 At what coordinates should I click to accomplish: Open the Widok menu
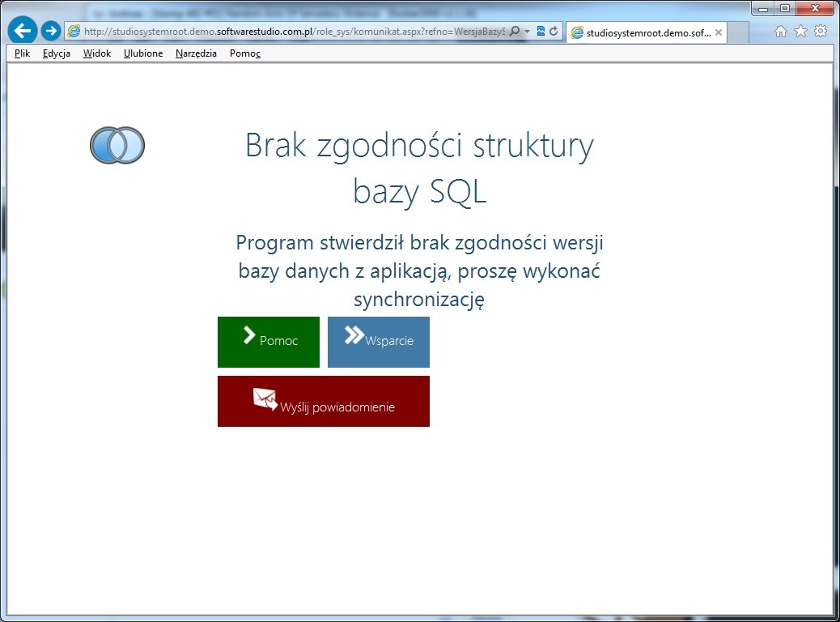pos(97,53)
